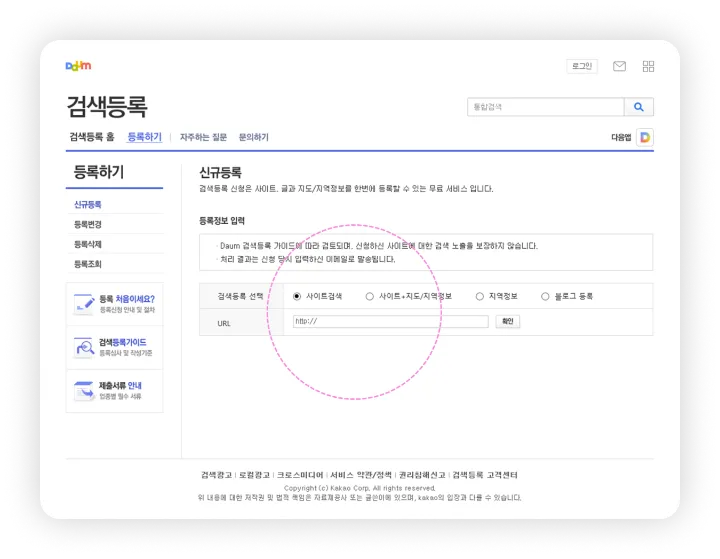Select the 사이트+지도/지역정보 radio button
Viewport: 720px width, 559px height.
tap(369, 296)
